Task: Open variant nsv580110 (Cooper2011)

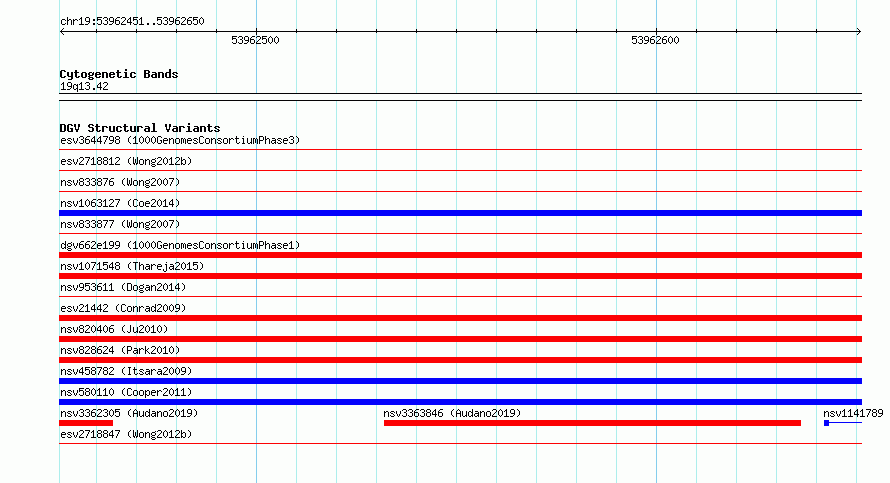Action: [x=126, y=392]
